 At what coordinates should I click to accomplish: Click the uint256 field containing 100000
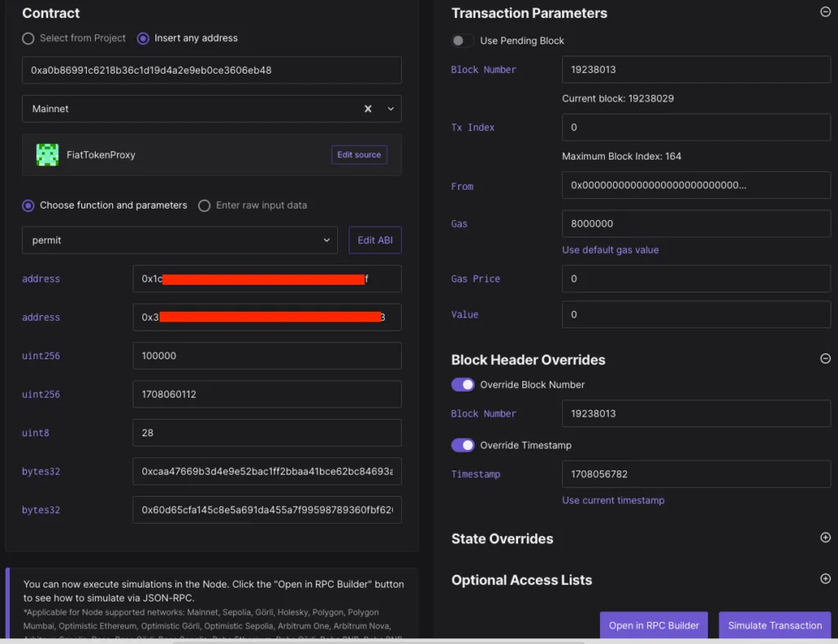tap(267, 356)
